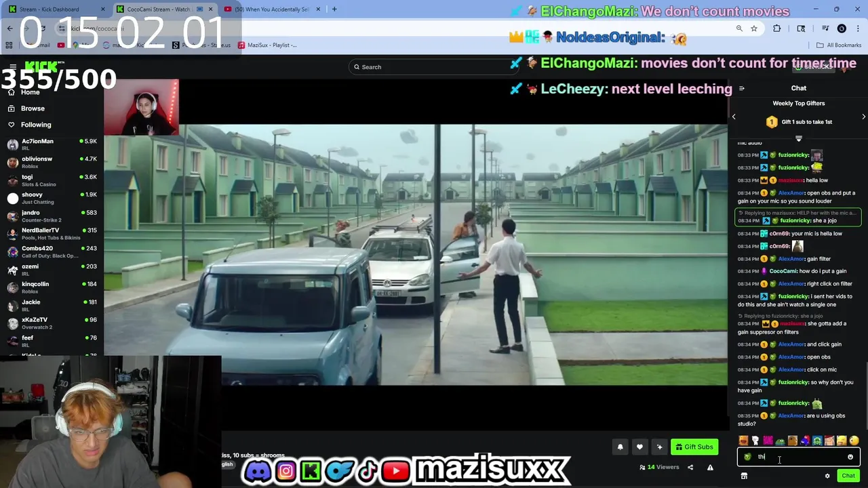This screenshot has height=488, width=868.
Task: Open the Ac7ionMan channel in the sidebar
Action: tap(52, 144)
